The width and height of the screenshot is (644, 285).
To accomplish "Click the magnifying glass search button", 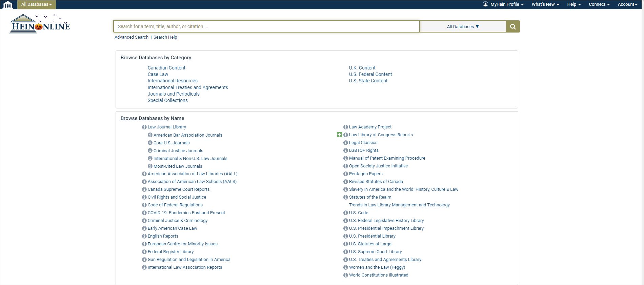I will tap(513, 26).
